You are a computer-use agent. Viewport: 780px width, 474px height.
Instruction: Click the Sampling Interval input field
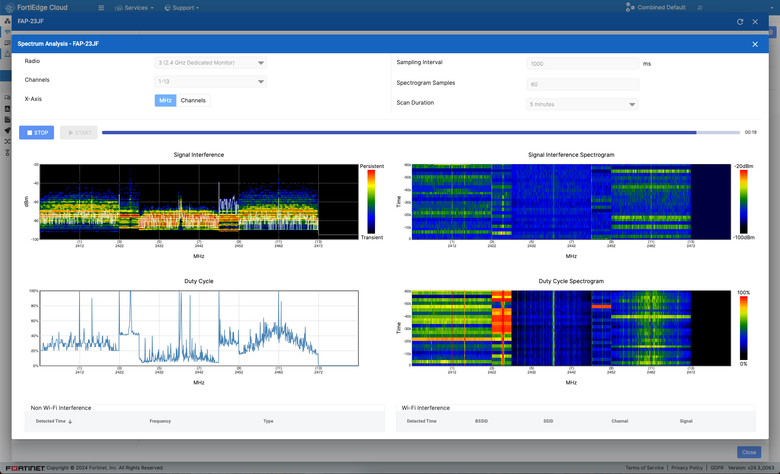tap(582, 63)
